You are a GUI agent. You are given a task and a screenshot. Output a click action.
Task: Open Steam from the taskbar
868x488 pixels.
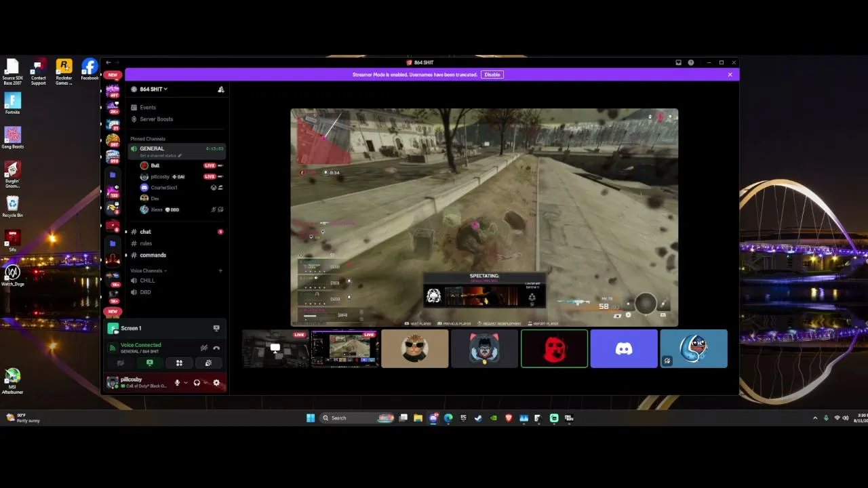[x=478, y=418]
